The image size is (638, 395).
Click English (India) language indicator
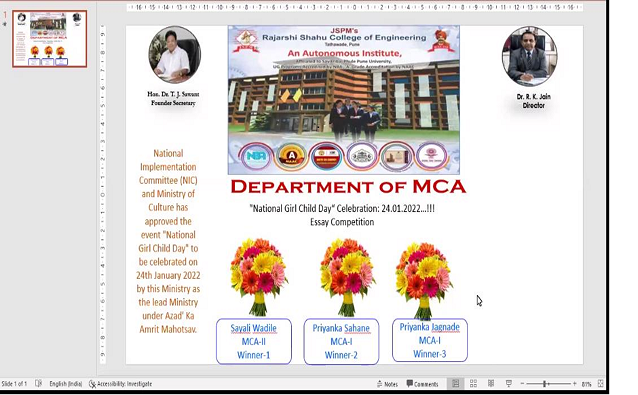coord(66,384)
